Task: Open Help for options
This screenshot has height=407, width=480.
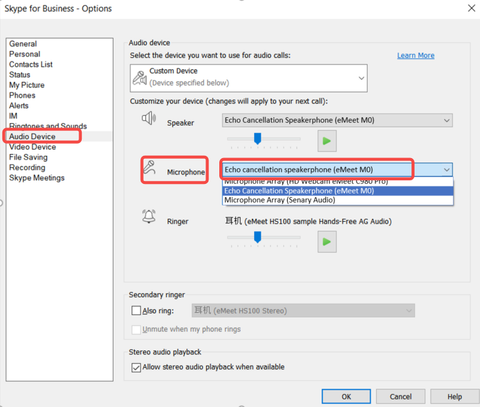Action: point(454,397)
